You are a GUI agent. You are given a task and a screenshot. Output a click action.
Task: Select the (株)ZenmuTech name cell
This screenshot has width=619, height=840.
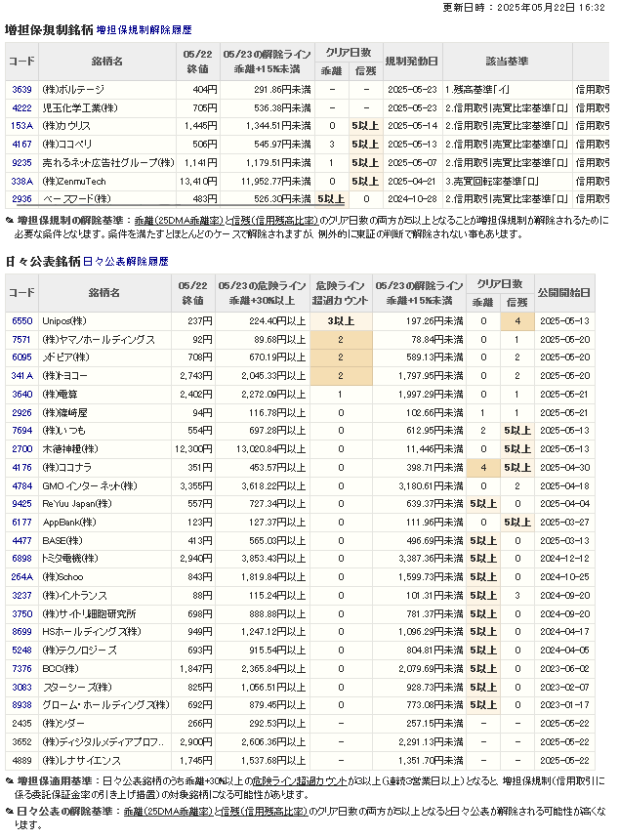coord(107,181)
